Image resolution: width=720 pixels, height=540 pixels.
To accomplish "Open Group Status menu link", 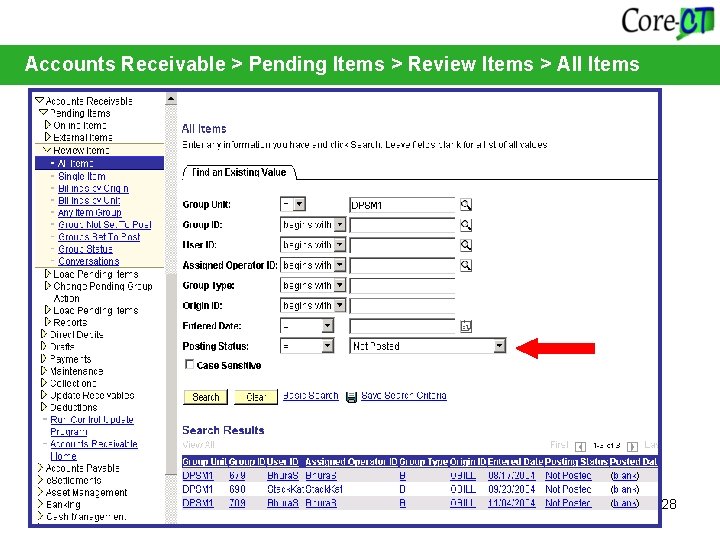I will tap(85, 249).
